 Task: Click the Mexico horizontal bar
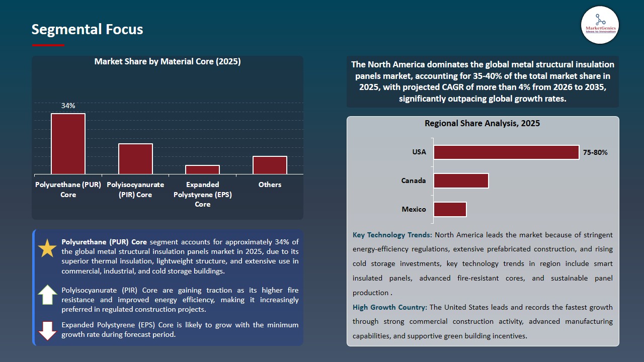[450, 210]
